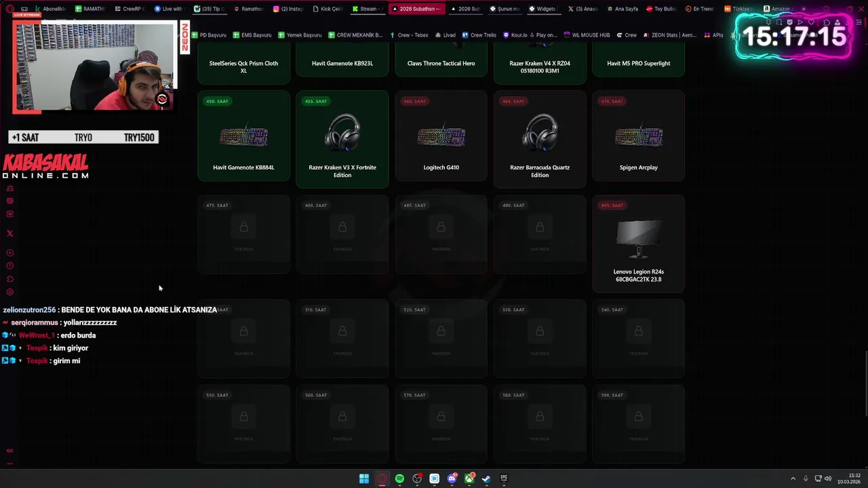Image resolution: width=868 pixels, height=488 pixels.
Task: Select the Lenovo Legion R24s monitor card
Action: click(639, 243)
